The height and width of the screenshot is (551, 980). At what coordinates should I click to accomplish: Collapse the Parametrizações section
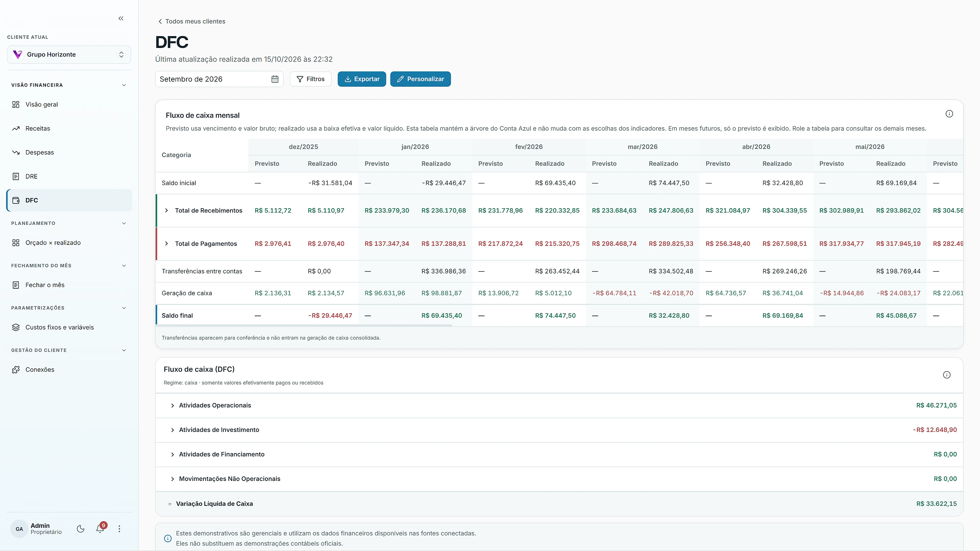tap(124, 307)
